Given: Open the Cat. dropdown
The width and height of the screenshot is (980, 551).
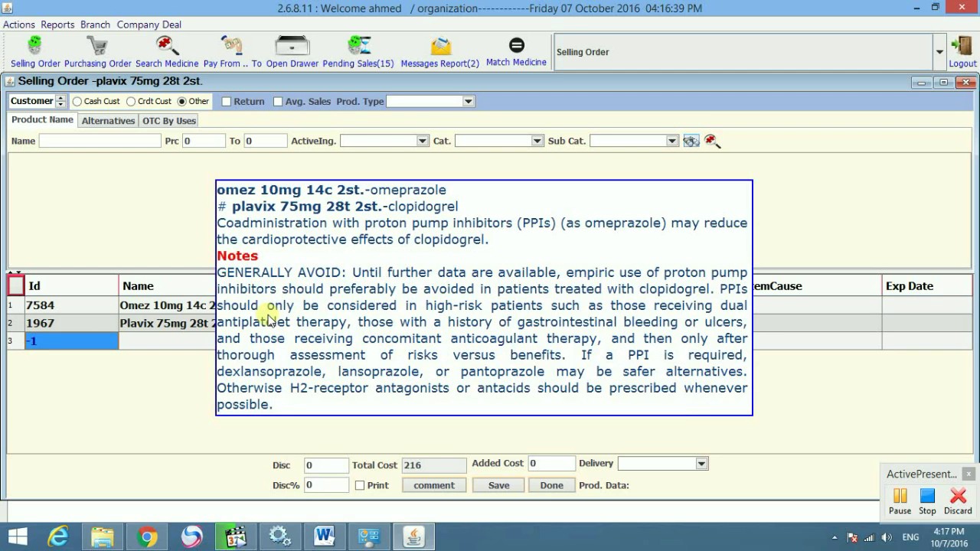Looking at the screenshot, I should (537, 141).
